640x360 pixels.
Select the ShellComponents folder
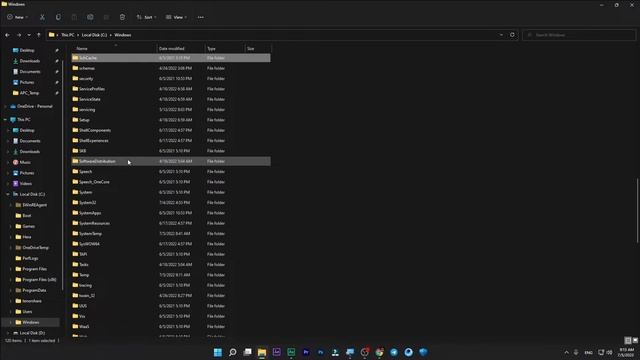(171, 130)
